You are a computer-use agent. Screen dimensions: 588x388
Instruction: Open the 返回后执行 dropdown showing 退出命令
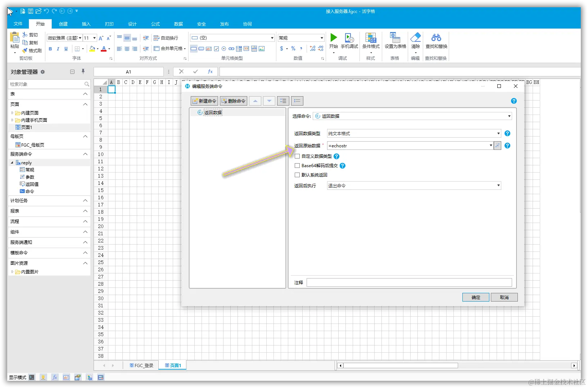[x=414, y=186]
